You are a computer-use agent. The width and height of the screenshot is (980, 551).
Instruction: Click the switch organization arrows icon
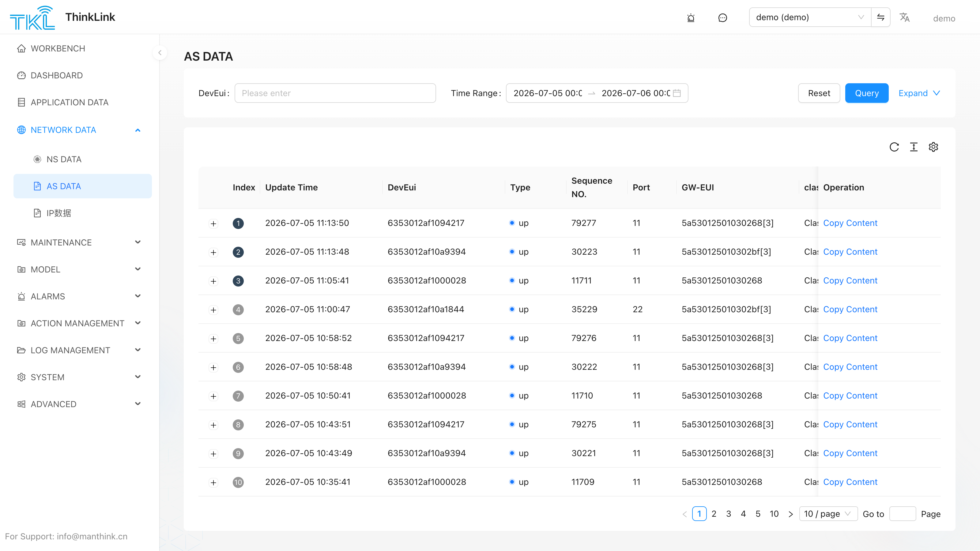[x=881, y=17]
